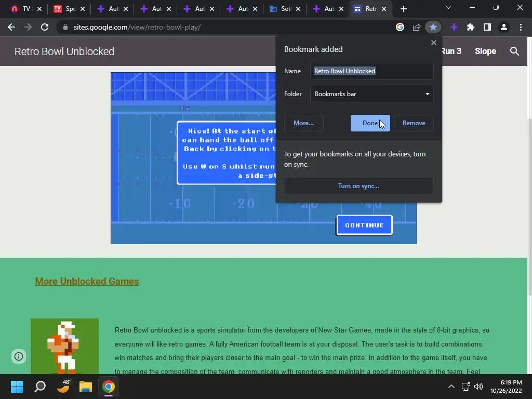This screenshot has height=399, width=532.
Task: Click the football player thumbnail image
Action: (x=64, y=346)
